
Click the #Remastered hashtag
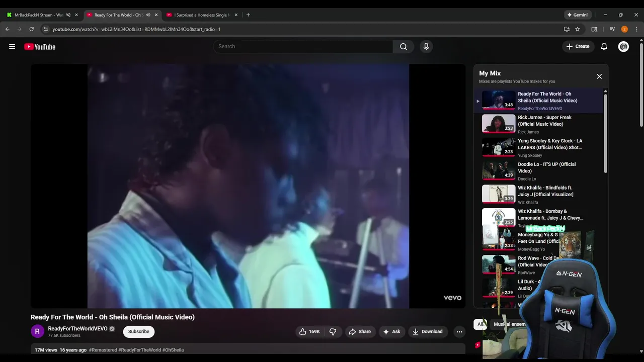[103, 350]
